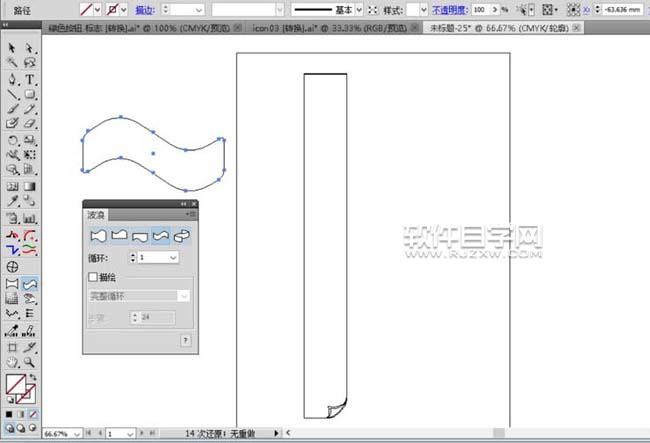The image size is (650, 443).
Task: Open the 循环 value dropdown in wave panel
Action: click(173, 257)
